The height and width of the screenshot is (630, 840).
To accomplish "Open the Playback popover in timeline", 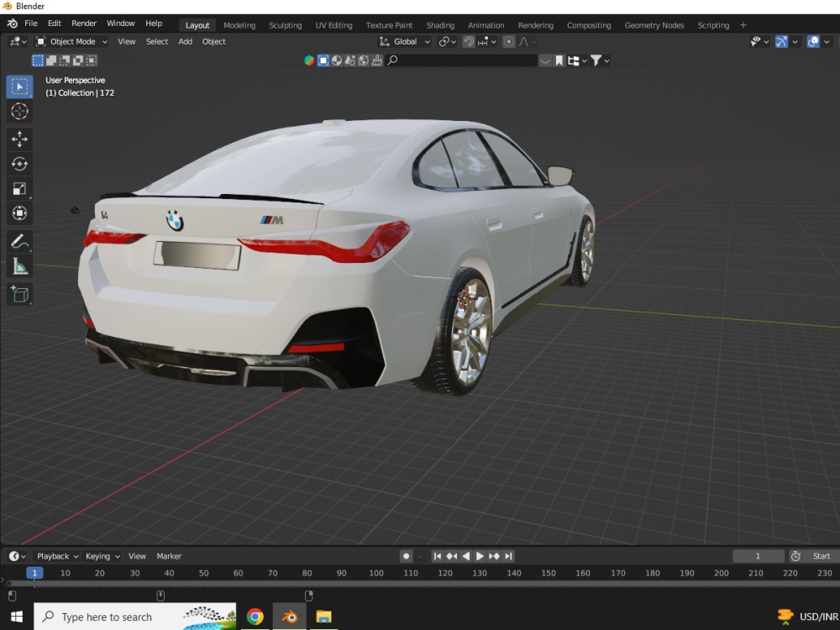I will point(57,556).
